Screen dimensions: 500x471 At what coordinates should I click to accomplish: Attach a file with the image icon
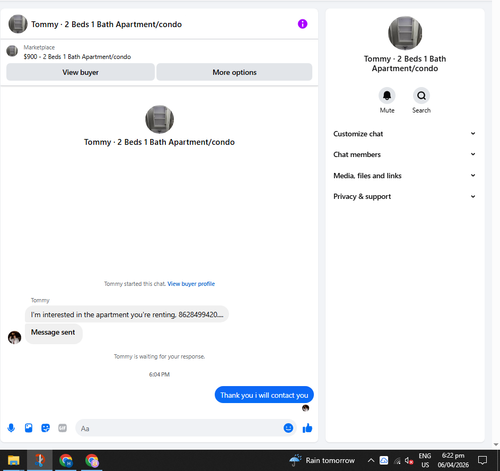pyautogui.click(x=29, y=428)
